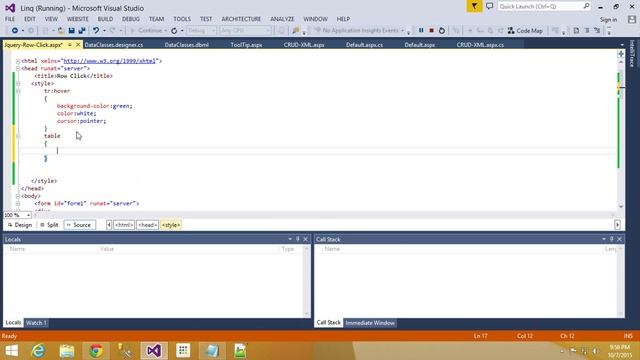Select the <head> breadcrumb tag
640x360 pixels.
click(x=147, y=225)
